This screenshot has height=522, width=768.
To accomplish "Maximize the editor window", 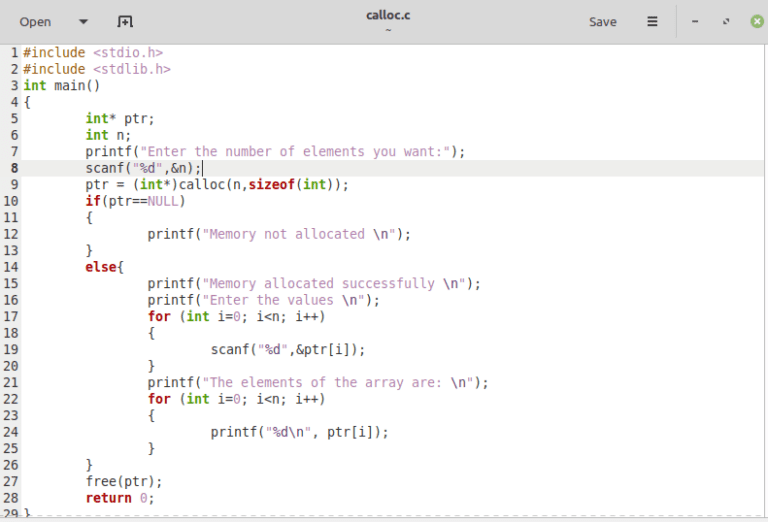I will pyautogui.click(x=726, y=22).
